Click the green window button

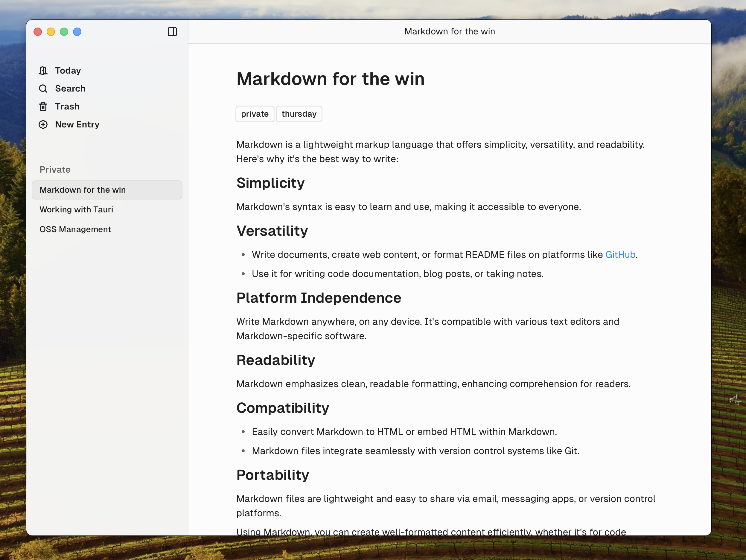tap(64, 32)
